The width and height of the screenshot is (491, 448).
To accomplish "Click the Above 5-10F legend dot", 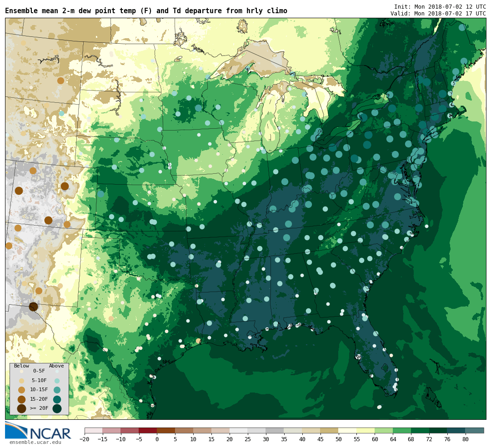I will point(57,381).
